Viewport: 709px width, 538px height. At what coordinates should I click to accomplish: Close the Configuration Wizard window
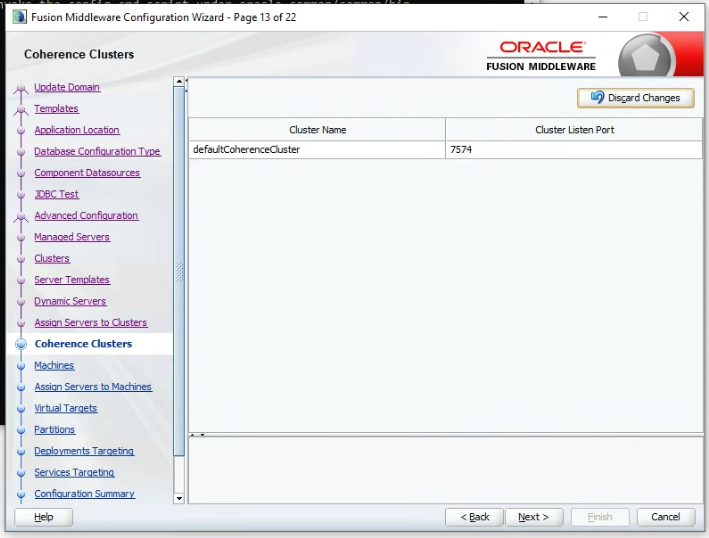684,17
